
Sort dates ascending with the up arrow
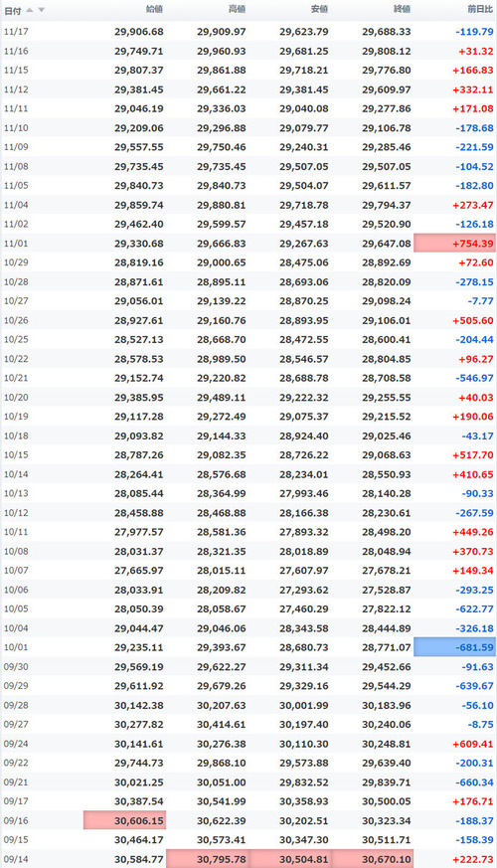pos(30,10)
